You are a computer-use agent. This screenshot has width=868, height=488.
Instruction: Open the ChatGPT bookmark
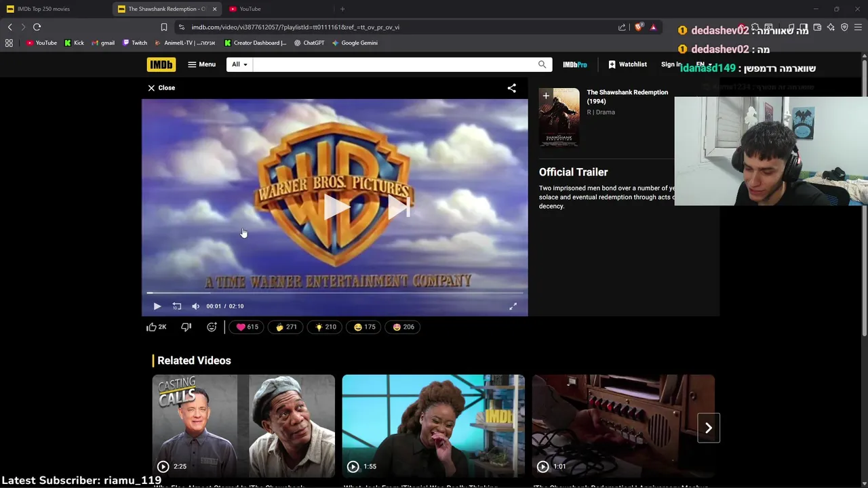point(309,43)
